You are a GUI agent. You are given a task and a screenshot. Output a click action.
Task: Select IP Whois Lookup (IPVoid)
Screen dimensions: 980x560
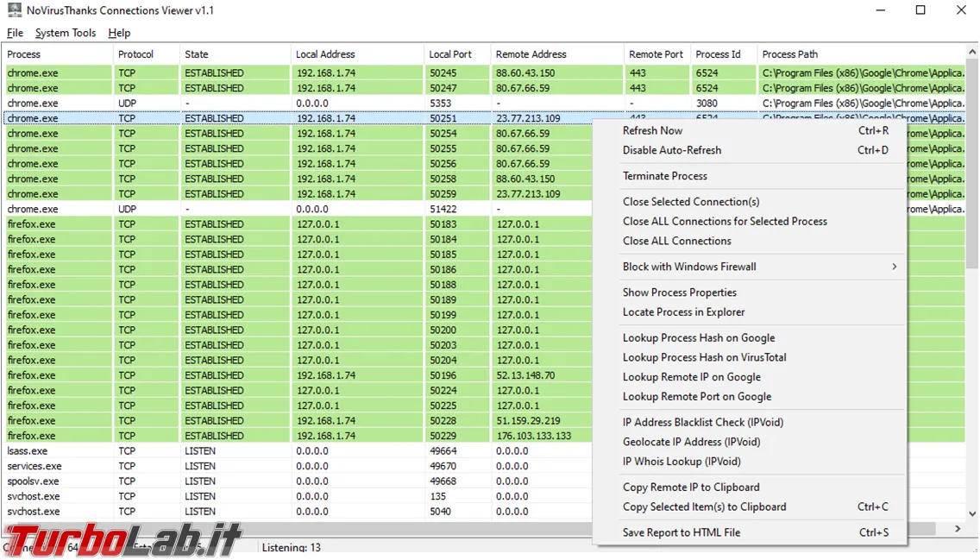749,462
